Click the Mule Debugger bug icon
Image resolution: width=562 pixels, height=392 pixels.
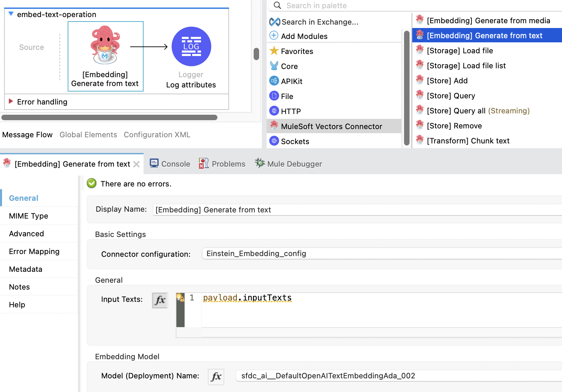pos(260,163)
